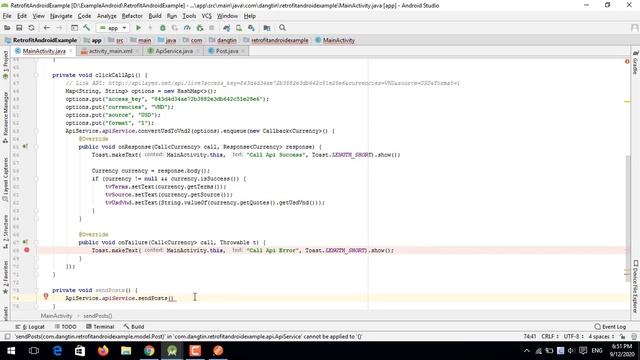Switch to the Post.java tab
The width and height of the screenshot is (640, 360).
(227, 51)
